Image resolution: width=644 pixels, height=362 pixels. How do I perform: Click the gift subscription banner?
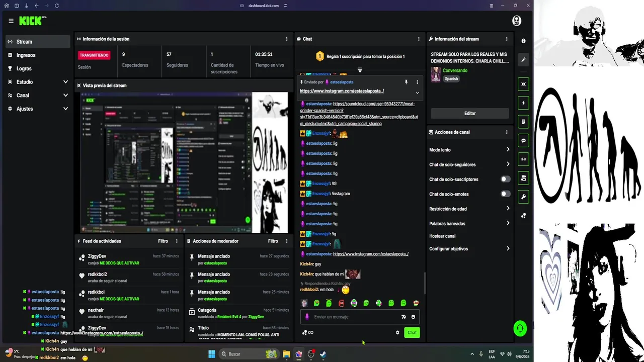point(360,56)
